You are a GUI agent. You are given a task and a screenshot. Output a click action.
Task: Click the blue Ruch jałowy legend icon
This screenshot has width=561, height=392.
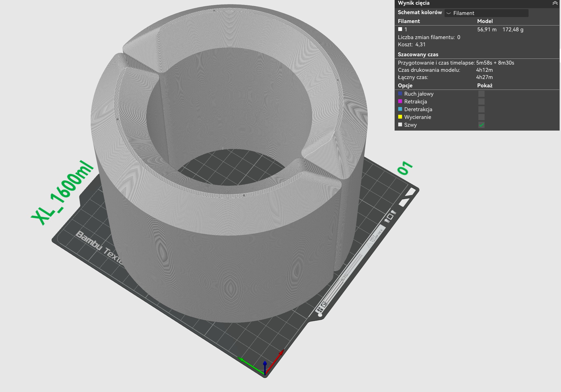400,93
